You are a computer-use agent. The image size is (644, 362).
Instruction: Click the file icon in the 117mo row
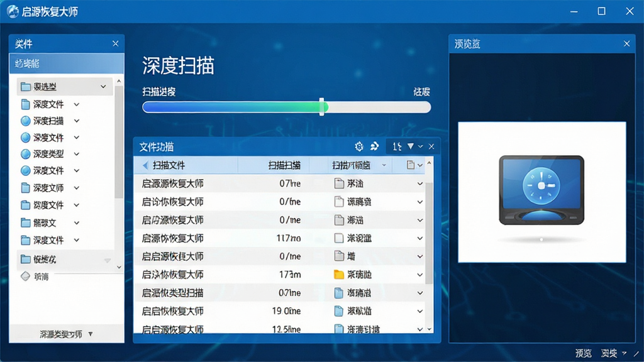(339, 238)
